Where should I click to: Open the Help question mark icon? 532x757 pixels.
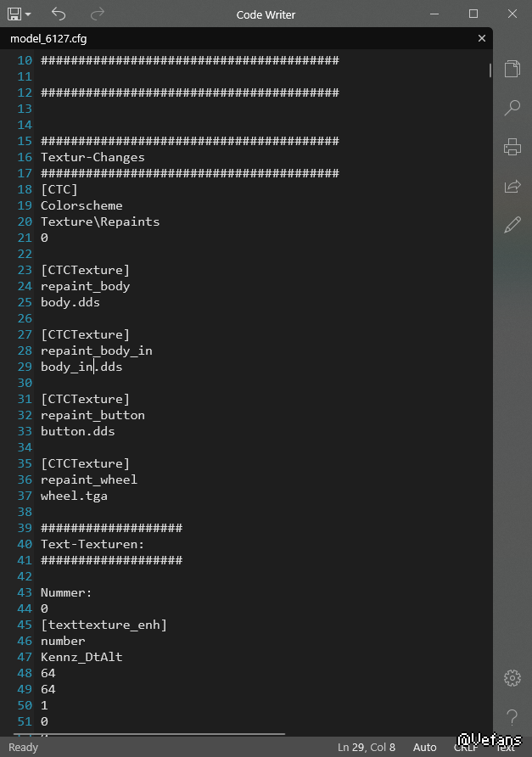coord(512,717)
